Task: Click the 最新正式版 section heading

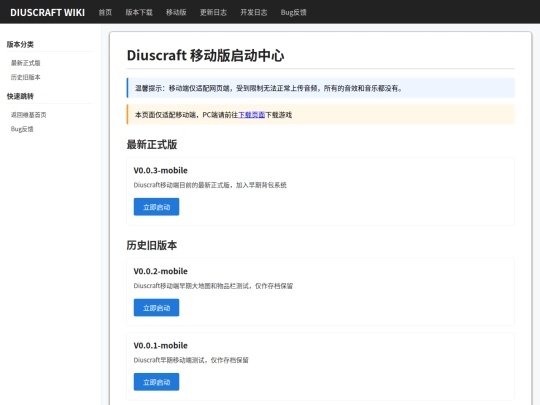Action: pyautogui.click(x=152, y=144)
